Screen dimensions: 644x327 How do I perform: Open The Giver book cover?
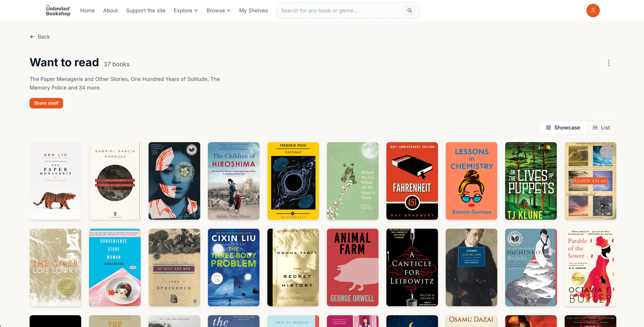pos(56,267)
